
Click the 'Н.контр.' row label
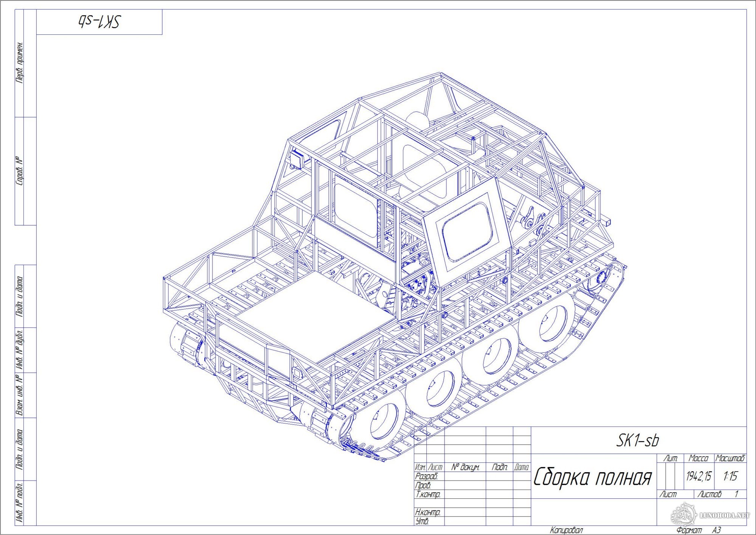[x=428, y=512]
